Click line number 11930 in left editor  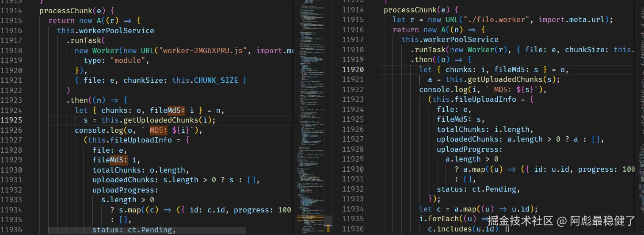tap(11, 170)
